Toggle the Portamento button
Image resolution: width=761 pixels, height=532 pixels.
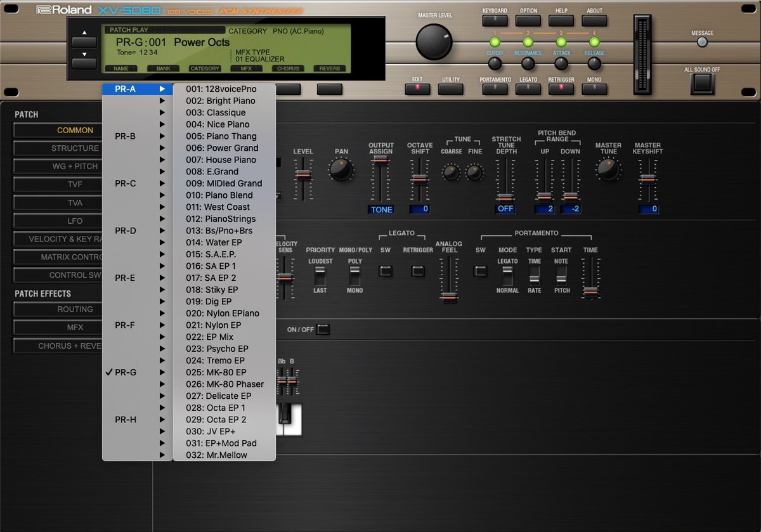(x=495, y=89)
